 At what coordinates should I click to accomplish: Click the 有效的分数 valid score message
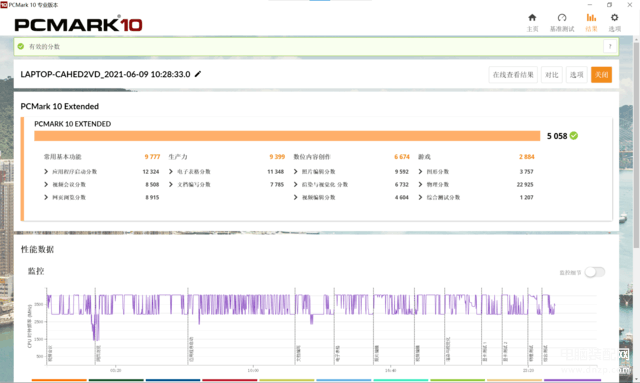tap(44, 47)
